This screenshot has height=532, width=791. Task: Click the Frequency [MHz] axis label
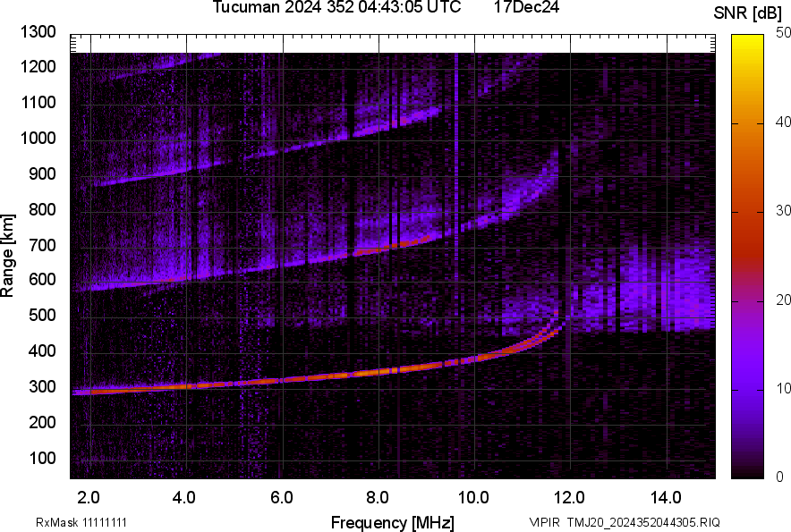(x=393, y=522)
